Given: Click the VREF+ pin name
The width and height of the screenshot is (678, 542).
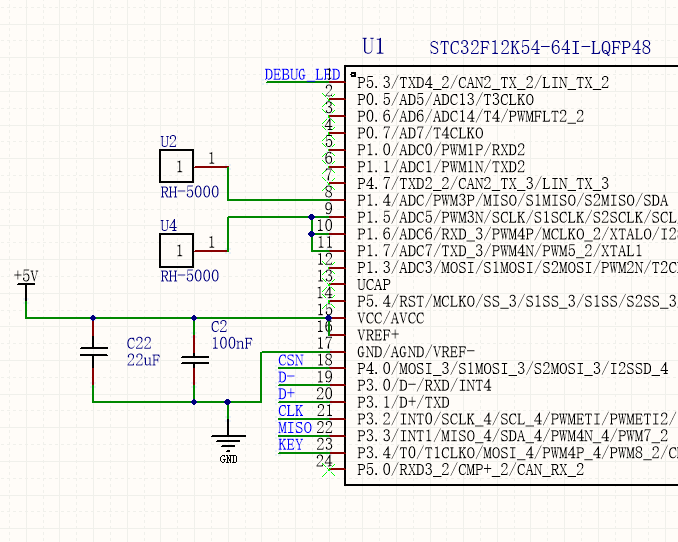Looking at the screenshot, I should tap(378, 335).
